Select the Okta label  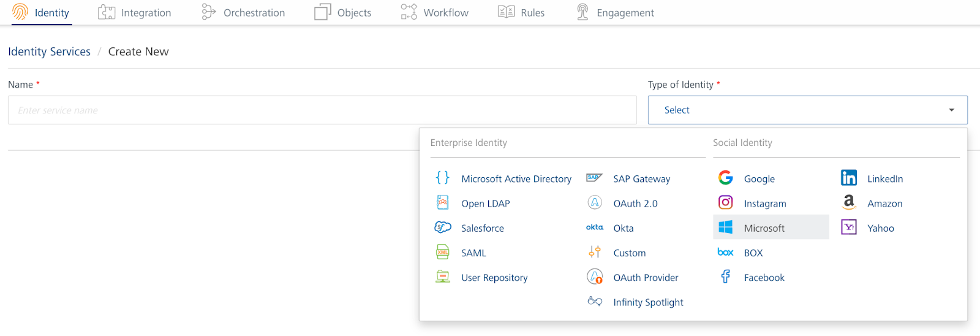(x=624, y=228)
